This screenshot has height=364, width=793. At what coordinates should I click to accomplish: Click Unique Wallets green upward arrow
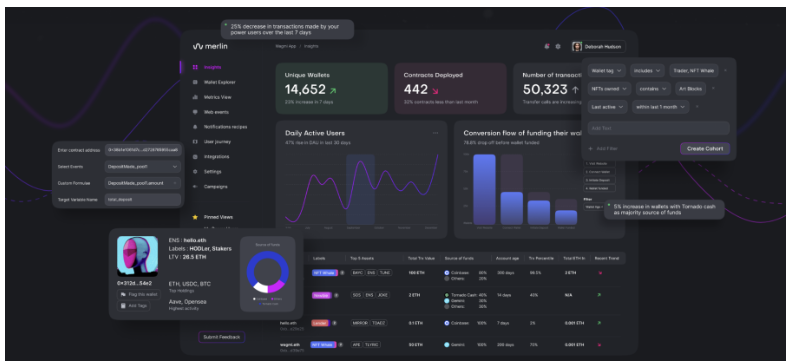(x=332, y=90)
